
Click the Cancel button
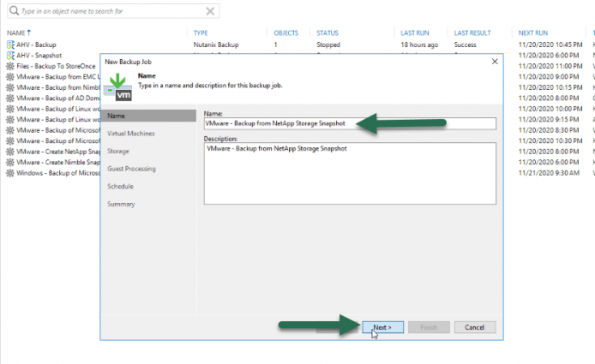[x=475, y=327]
